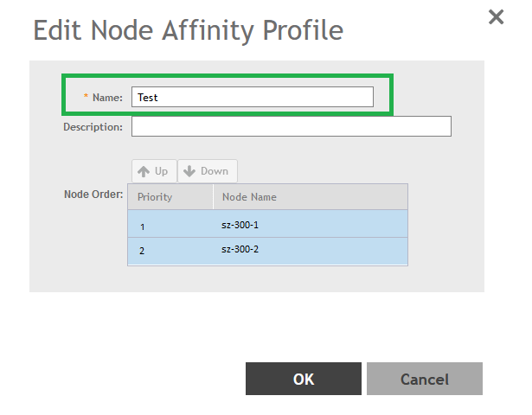Close the Edit Node Affinity Profile dialog

click(496, 17)
